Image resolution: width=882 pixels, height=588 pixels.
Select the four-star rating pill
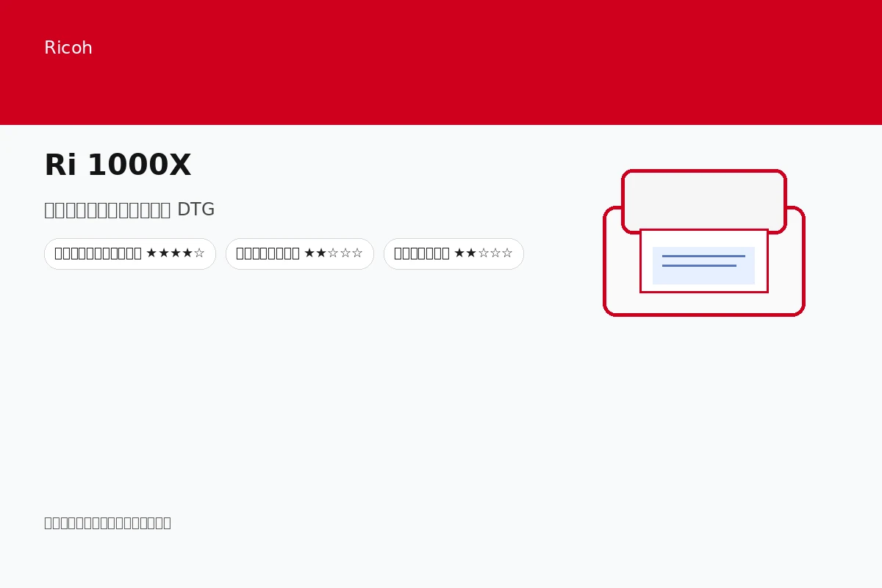pos(130,254)
